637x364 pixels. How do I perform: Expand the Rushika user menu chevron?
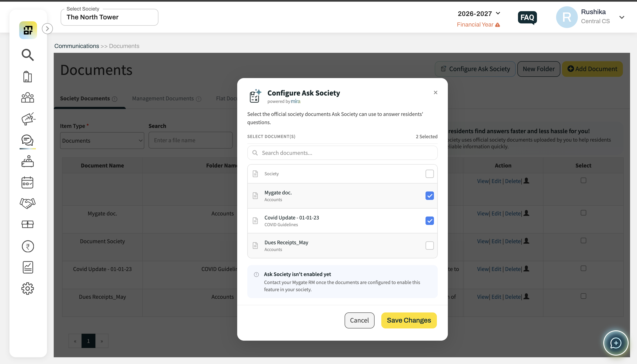622,17
